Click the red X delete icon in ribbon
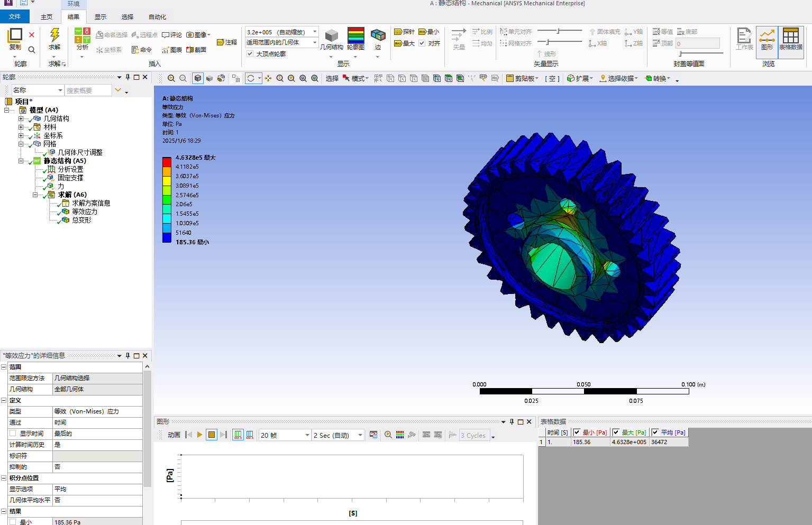This screenshot has height=525, width=812. (x=32, y=35)
